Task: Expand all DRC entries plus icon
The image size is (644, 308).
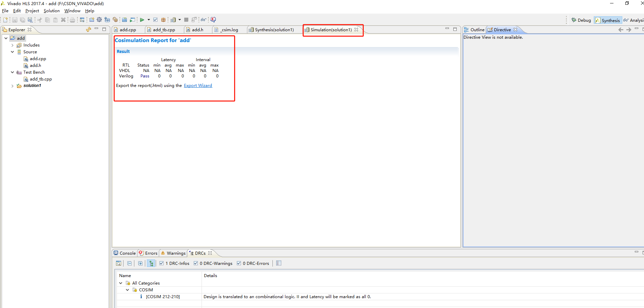Action: tap(140, 263)
